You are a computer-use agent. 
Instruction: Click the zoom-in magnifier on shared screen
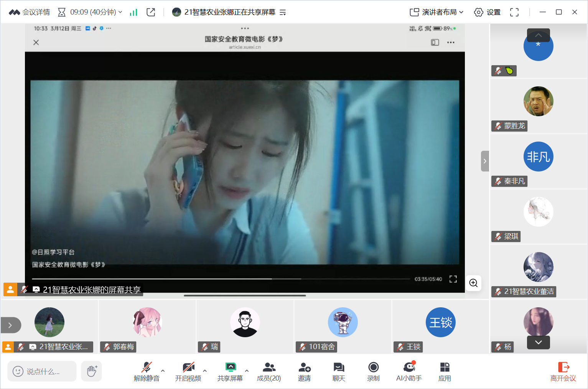click(473, 283)
